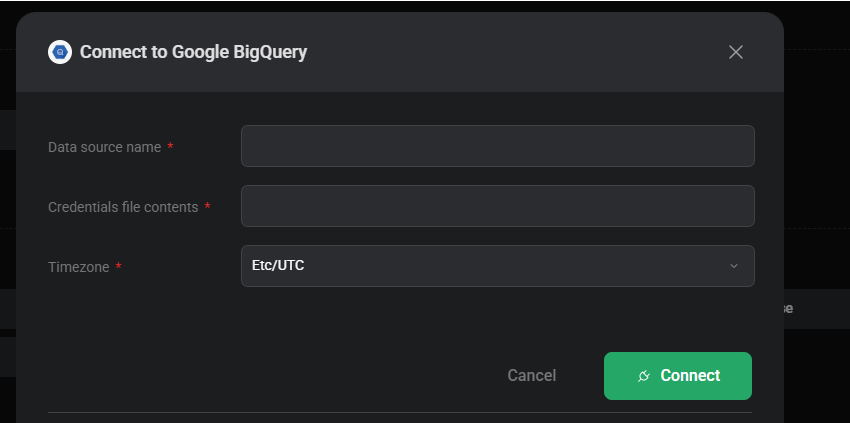Click the "Connect to Google BigQuery" title
This screenshot has width=850, height=423.
coord(194,52)
